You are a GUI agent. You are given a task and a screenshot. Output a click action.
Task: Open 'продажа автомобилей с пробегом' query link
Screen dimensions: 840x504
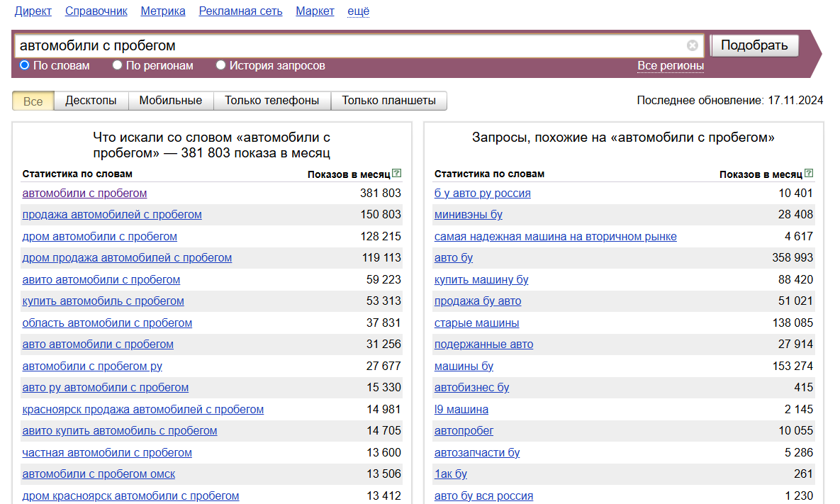(112, 215)
